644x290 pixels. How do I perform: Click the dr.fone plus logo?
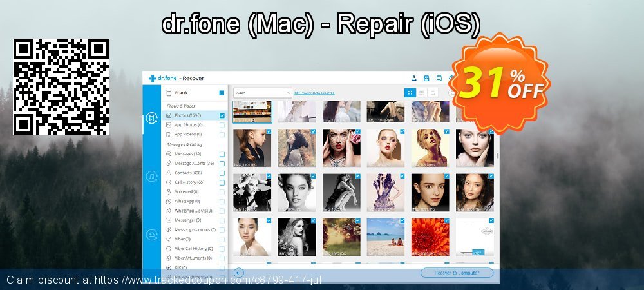(x=153, y=78)
